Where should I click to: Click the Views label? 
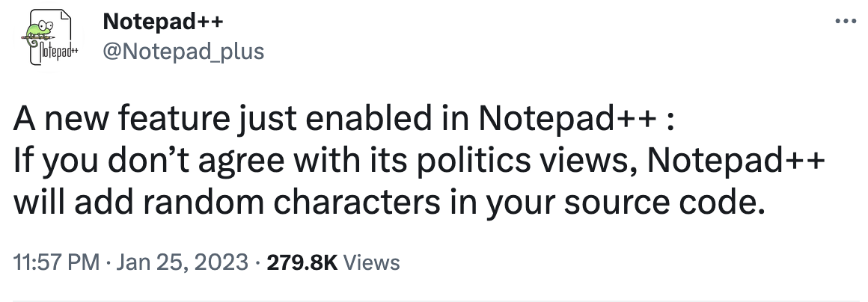[371, 262]
